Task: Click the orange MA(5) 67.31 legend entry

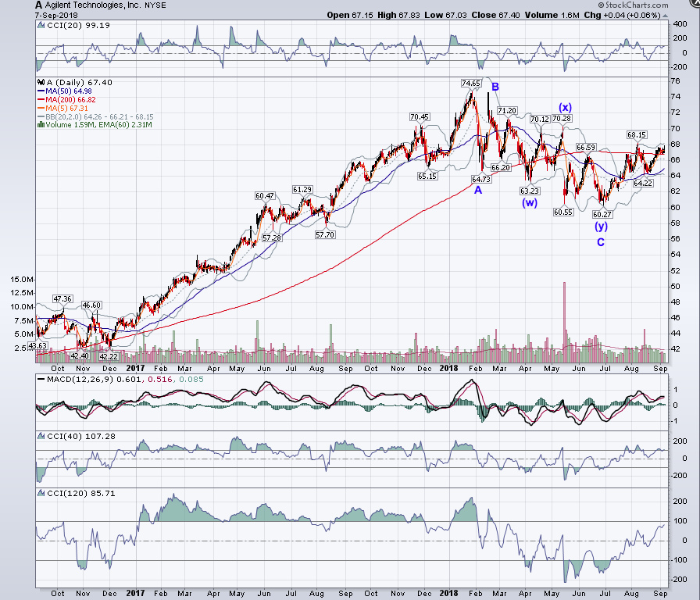Action: tap(63, 108)
